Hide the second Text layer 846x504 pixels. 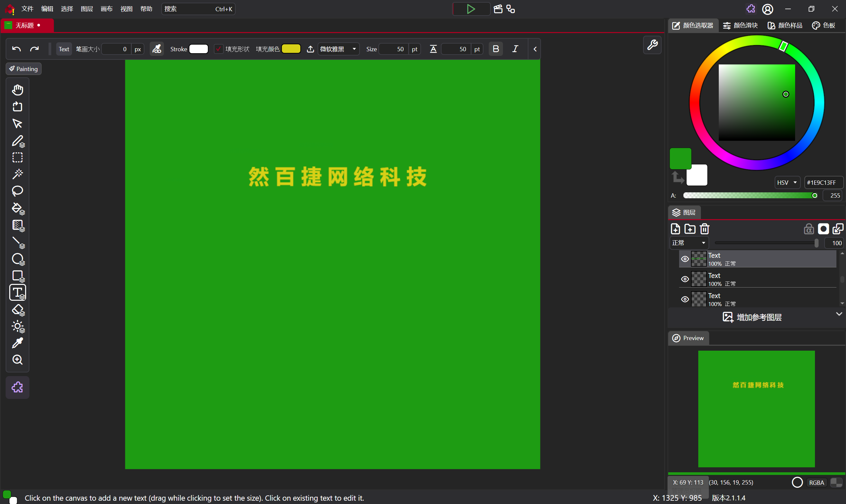pyautogui.click(x=685, y=279)
